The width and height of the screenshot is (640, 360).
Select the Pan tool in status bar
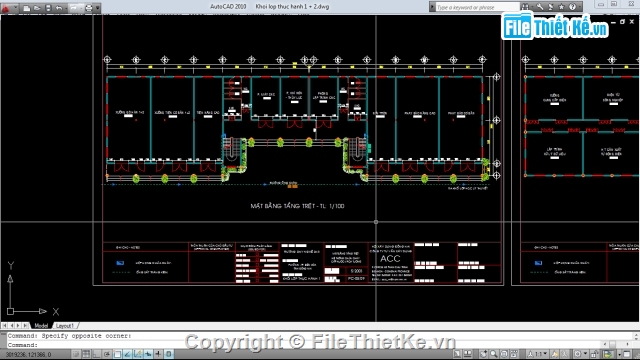pos(483,354)
